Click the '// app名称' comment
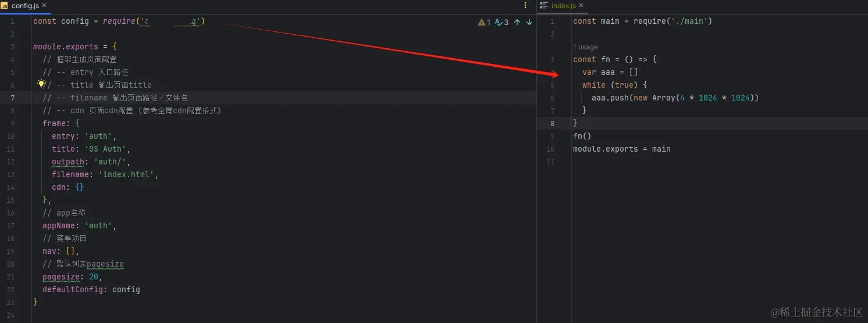Screen dimensions: 868x323 (64, 213)
